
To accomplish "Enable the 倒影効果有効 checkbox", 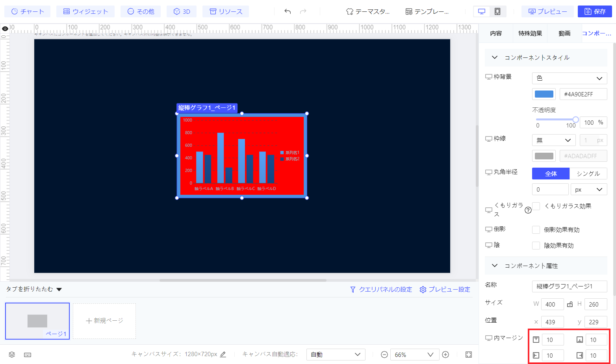I will point(536,230).
